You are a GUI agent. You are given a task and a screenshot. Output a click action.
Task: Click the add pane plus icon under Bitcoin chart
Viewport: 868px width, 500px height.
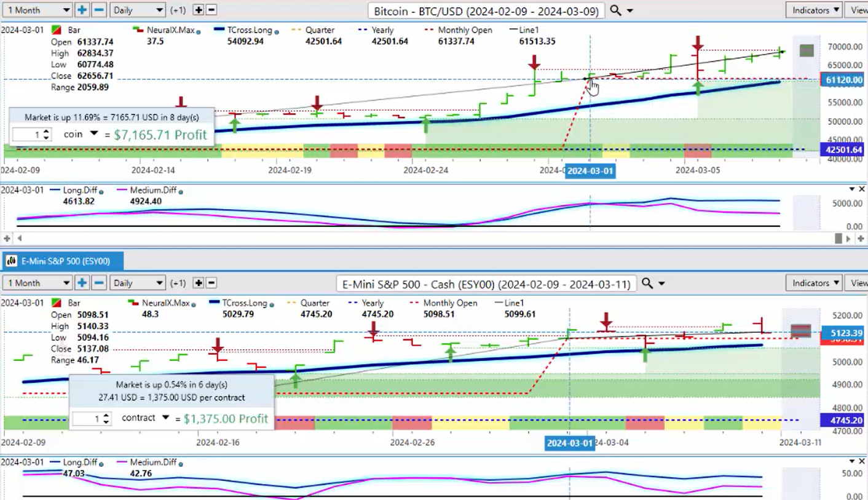click(7, 238)
